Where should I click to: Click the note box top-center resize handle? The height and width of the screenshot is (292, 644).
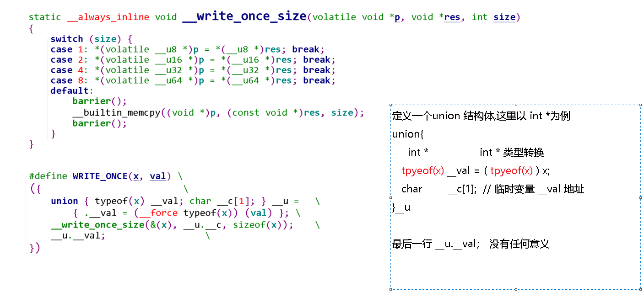coord(516,105)
